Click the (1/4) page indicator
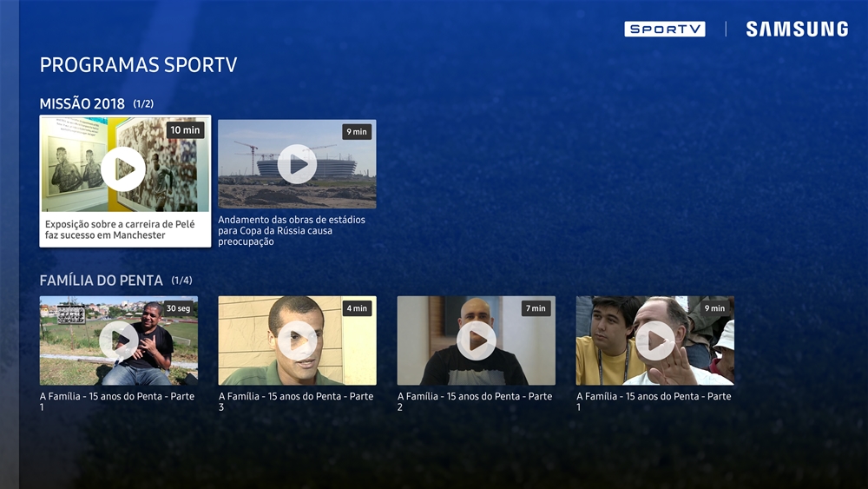This screenshot has height=489, width=868. click(x=181, y=281)
